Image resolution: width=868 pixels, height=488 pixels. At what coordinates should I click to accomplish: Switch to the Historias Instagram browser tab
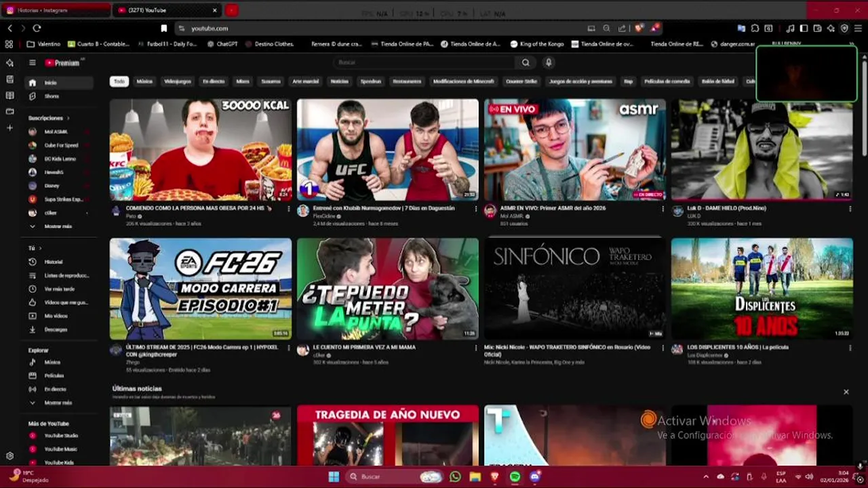[x=56, y=10]
